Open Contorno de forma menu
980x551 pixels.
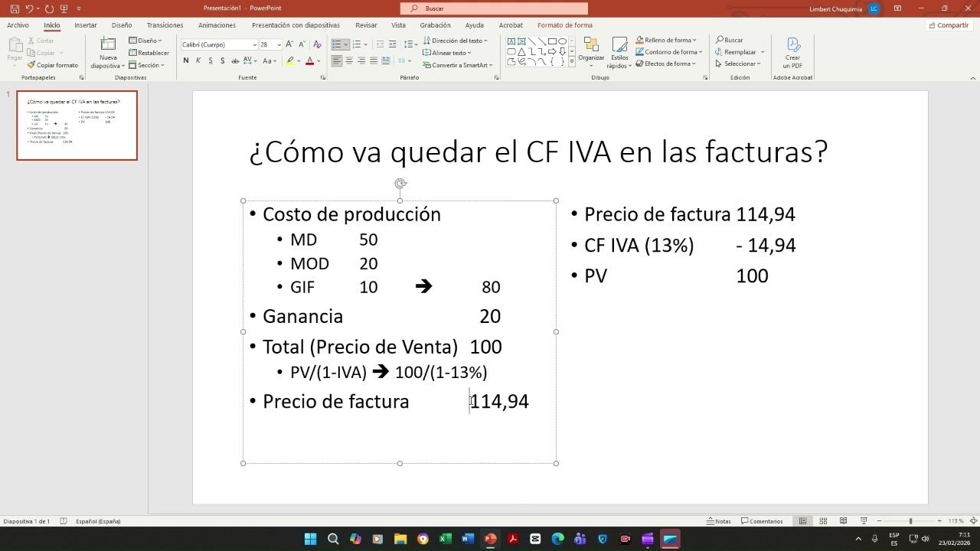(668, 52)
